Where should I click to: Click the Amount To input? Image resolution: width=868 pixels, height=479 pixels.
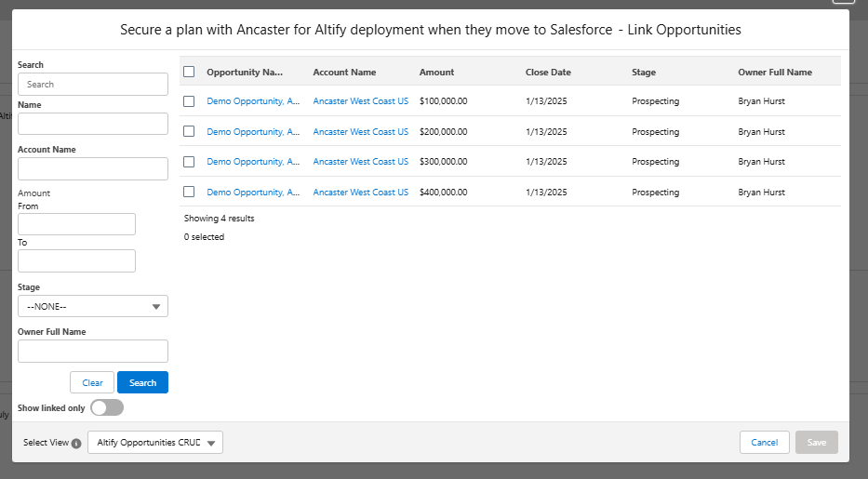76,260
